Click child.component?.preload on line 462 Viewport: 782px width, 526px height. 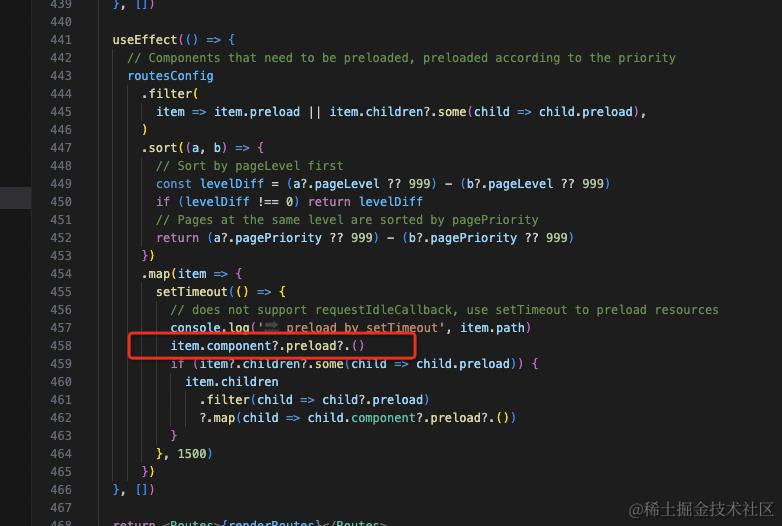click(x=397, y=417)
